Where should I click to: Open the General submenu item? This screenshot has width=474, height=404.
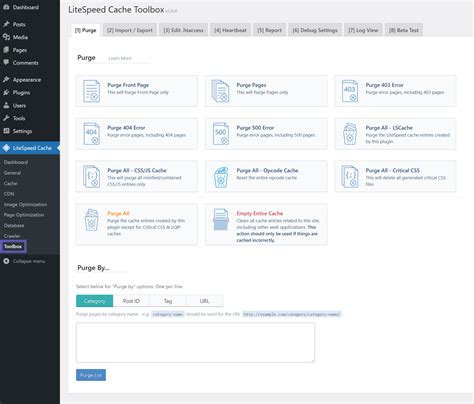[12, 173]
